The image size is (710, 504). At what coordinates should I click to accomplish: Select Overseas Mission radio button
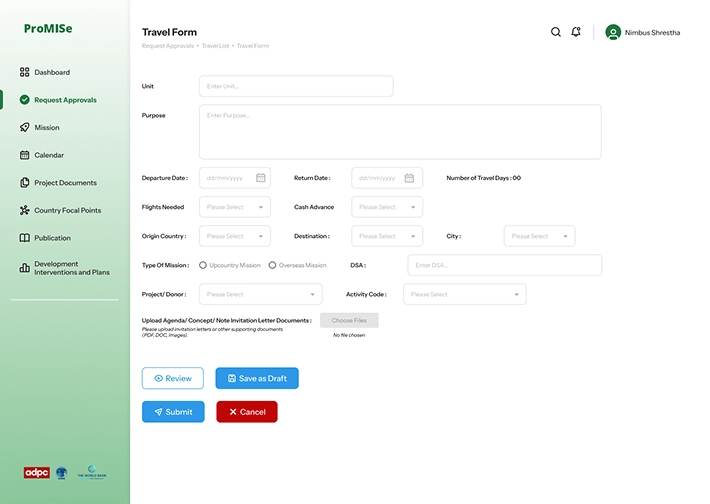272,266
